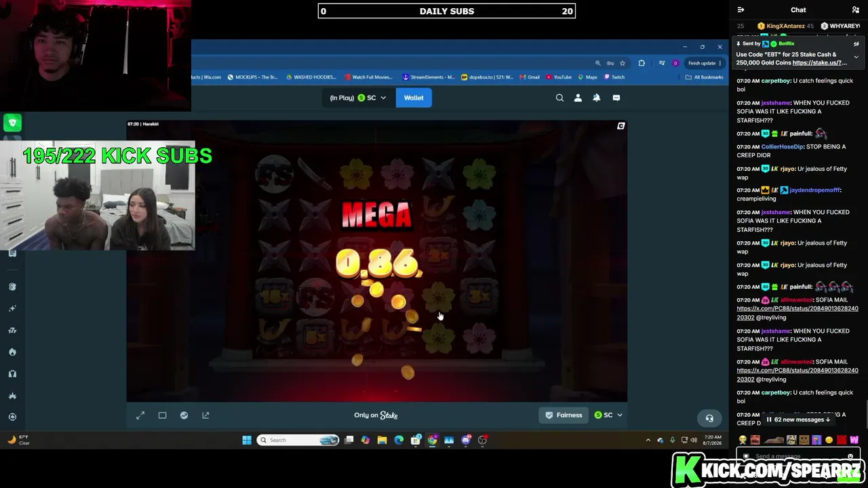Enter fullscreen mode for the game

coord(140,415)
